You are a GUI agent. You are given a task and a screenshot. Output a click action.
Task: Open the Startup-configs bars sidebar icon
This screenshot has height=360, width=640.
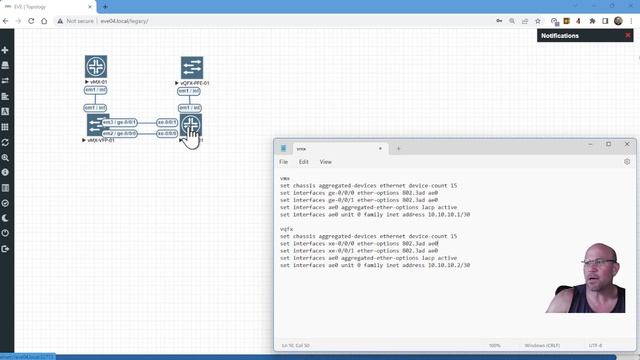click(x=5, y=96)
